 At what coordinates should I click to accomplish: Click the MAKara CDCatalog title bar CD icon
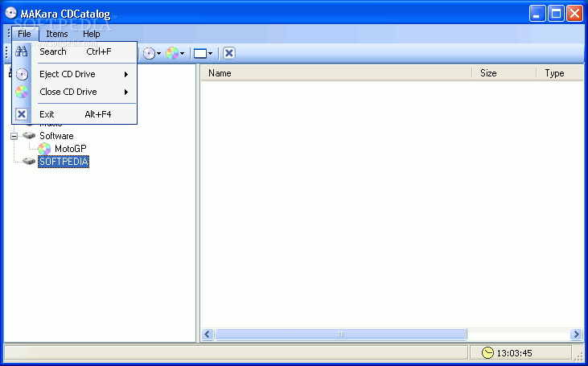(x=11, y=13)
